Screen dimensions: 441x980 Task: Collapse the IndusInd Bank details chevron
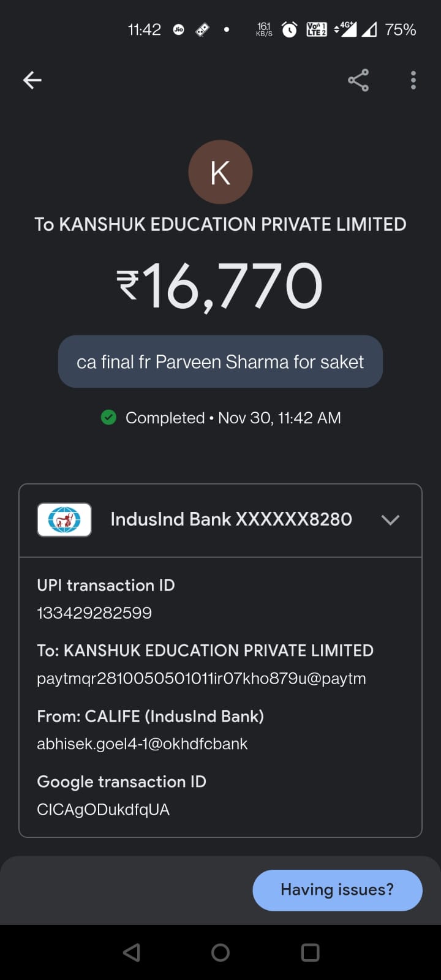390,520
